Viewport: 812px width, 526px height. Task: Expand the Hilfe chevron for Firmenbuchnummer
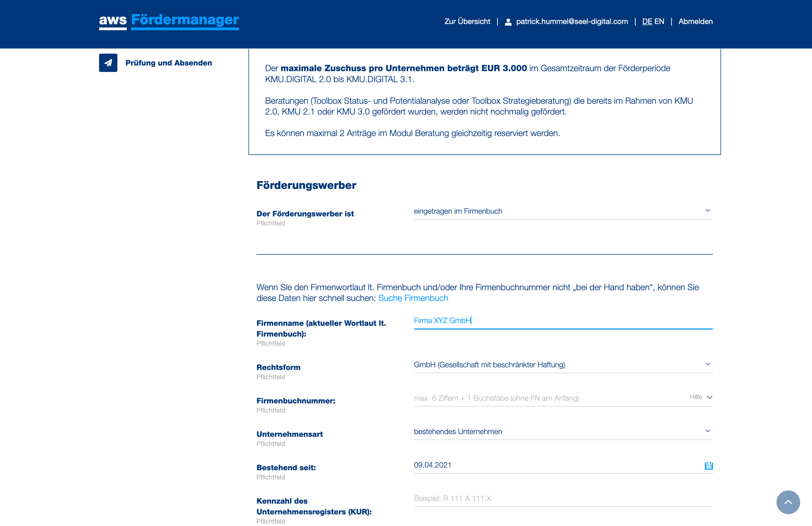pyautogui.click(x=710, y=397)
